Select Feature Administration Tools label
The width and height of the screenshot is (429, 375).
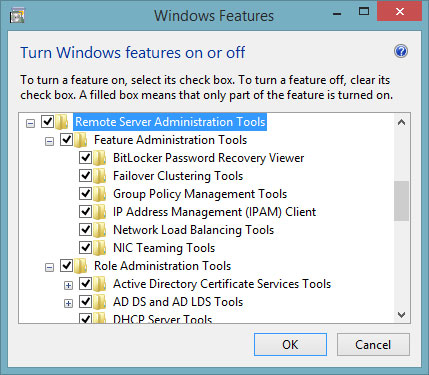coord(170,140)
